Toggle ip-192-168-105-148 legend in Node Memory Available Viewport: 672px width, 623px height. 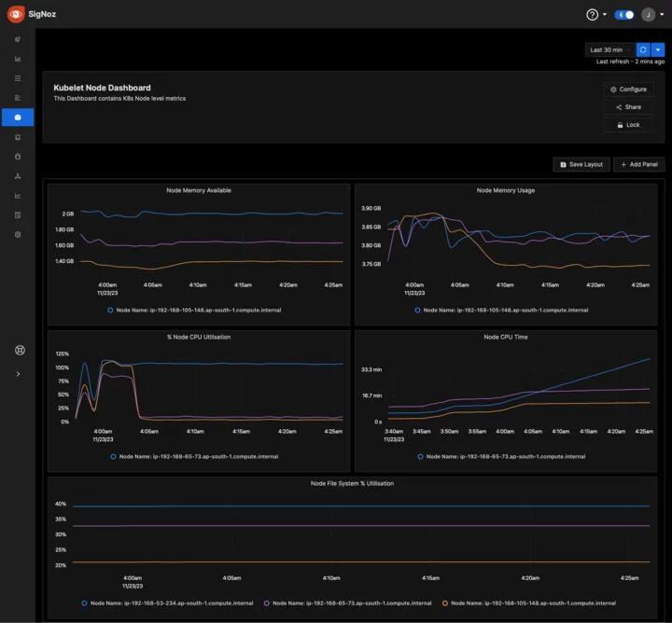coord(194,310)
